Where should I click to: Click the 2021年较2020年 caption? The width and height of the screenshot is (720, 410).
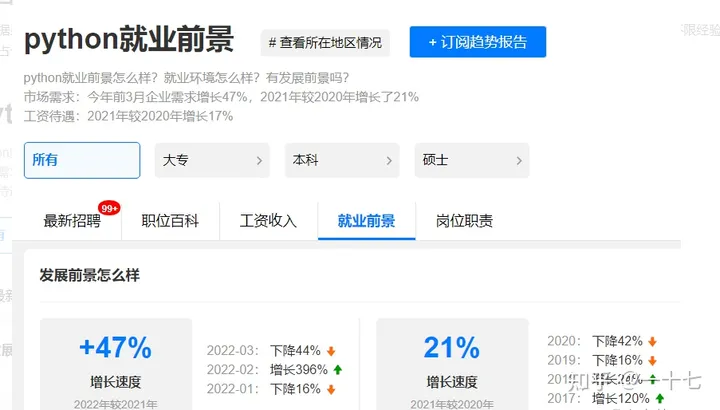(452, 404)
